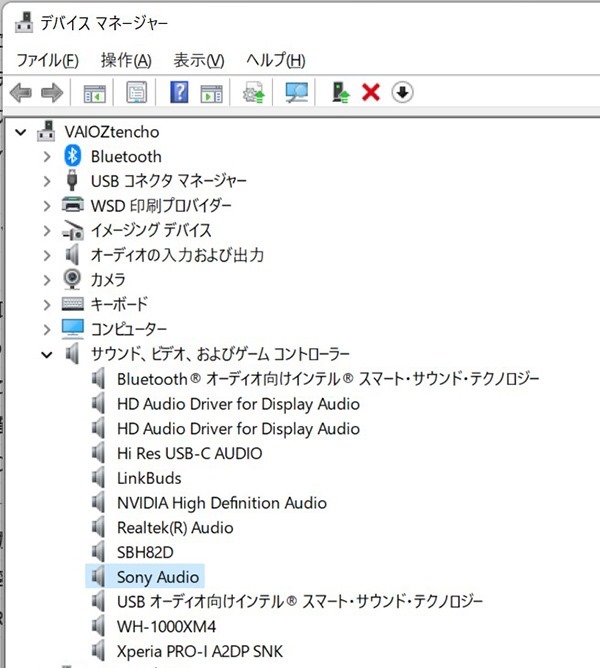Click the コンピューター monitor icon
600x668 pixels.
pyautogui.click(x=72, y=328)
